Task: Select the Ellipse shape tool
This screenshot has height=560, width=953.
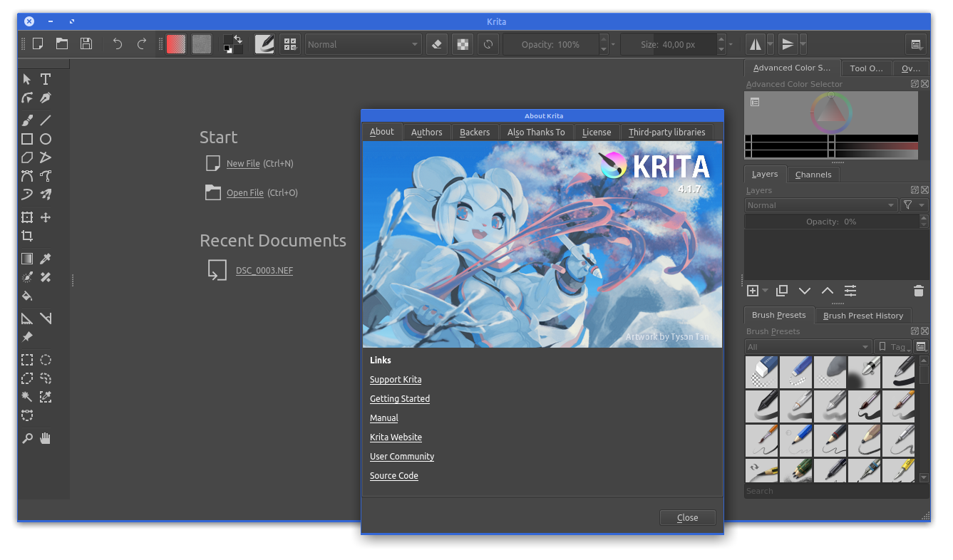Action: (46, 139)
